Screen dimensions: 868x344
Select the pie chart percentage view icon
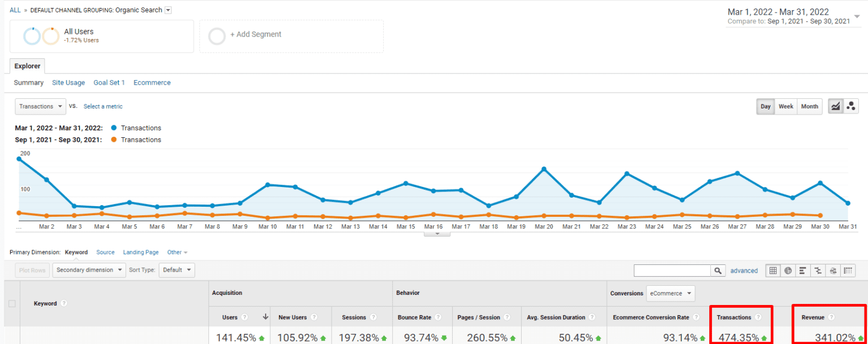tap(788, 271)
